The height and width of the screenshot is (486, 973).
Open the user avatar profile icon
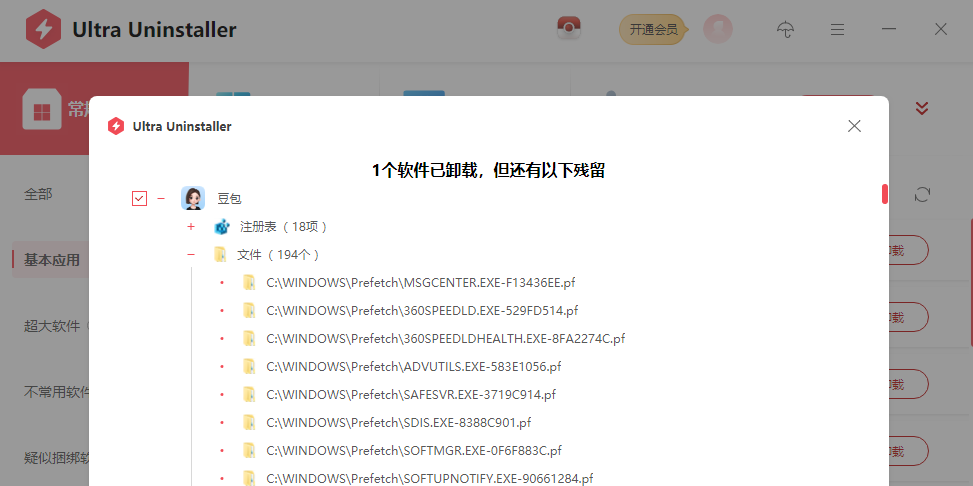[718, 29]
